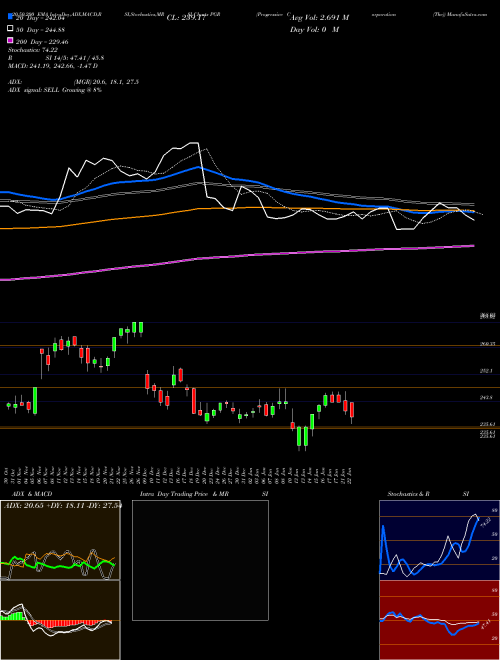This screenshot has width=500, height=660.
Task: Click the ADX chart panel with green line
Action: pos(60,540)
